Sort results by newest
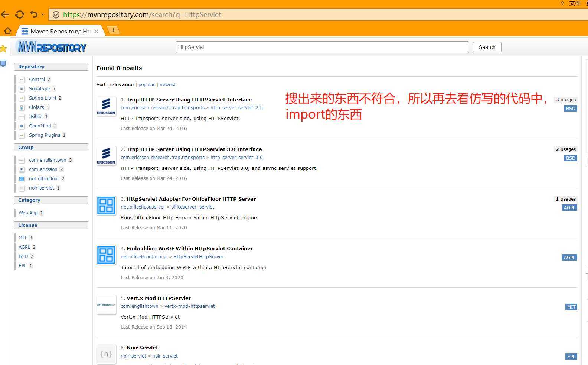This screenshot has width=588, height=365. [167, 84]
